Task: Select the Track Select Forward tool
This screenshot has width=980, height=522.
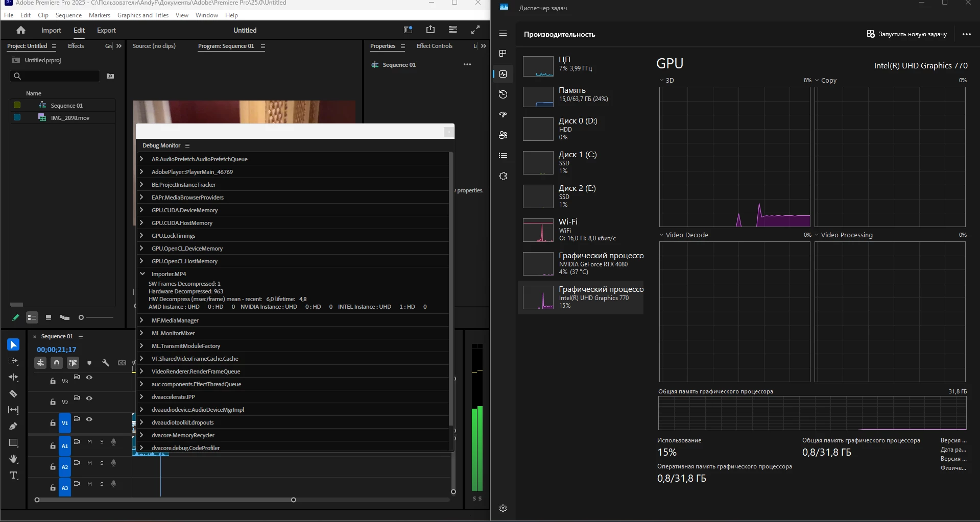Action: pos(13,361)
